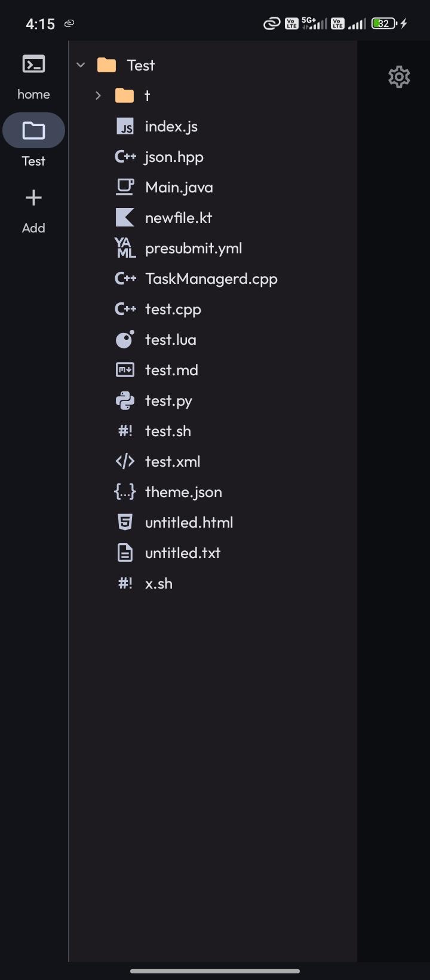Select the Test folder sidebar icon
430x980 pixels.
tap(33, 130)
